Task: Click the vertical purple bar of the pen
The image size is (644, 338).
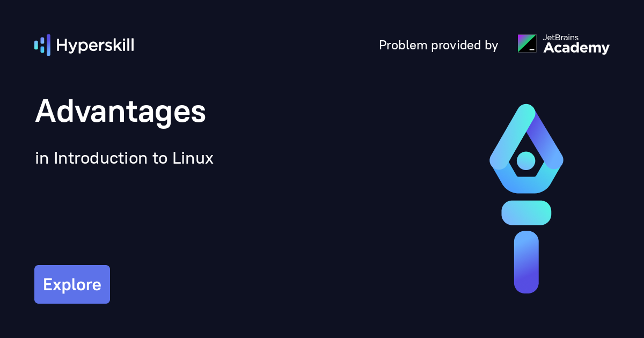Action: point(526,262)
